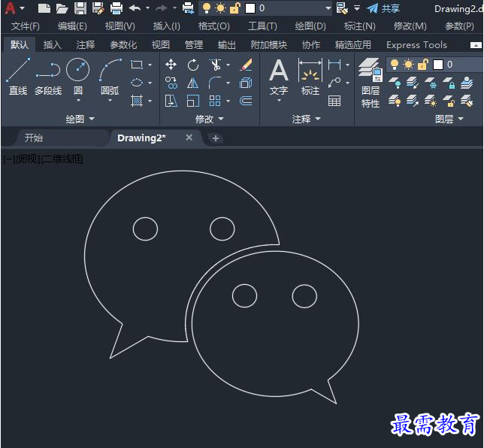
Task: Open the Circle tool dropdown arrow
Action: 78,101
